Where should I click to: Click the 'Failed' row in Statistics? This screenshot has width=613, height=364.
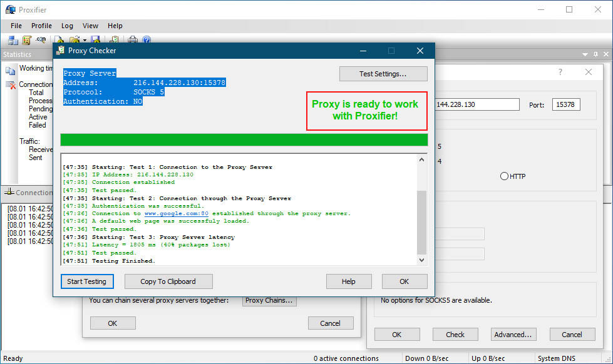coord(37,125)
